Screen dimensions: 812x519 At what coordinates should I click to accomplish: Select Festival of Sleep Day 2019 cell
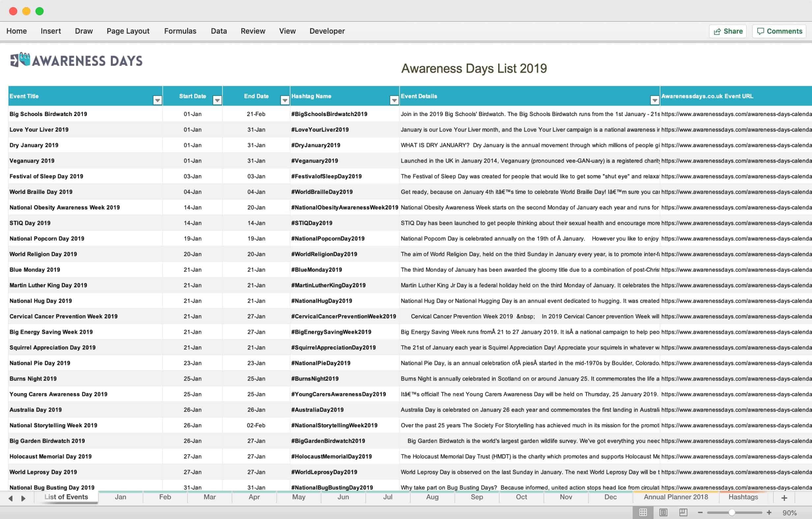tap(85, 176)
